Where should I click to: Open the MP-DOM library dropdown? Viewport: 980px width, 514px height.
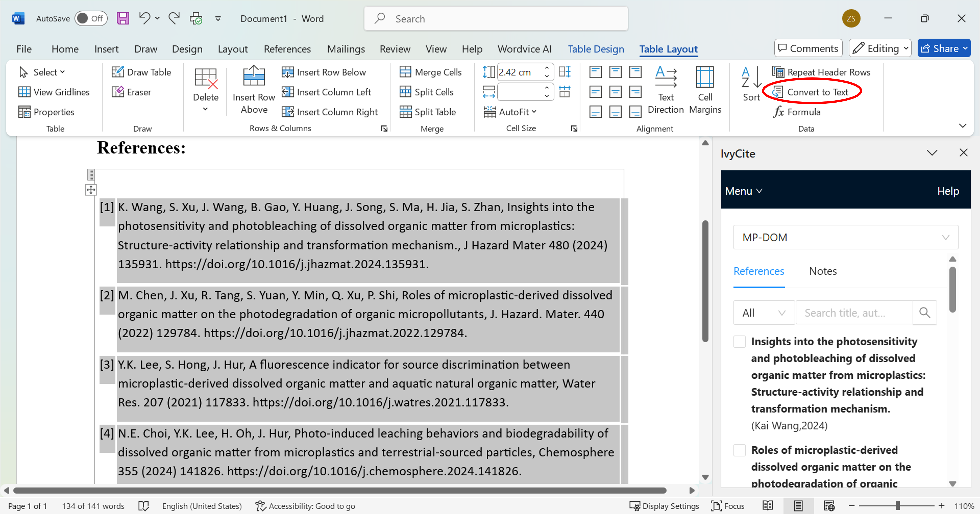coord(845,237)
